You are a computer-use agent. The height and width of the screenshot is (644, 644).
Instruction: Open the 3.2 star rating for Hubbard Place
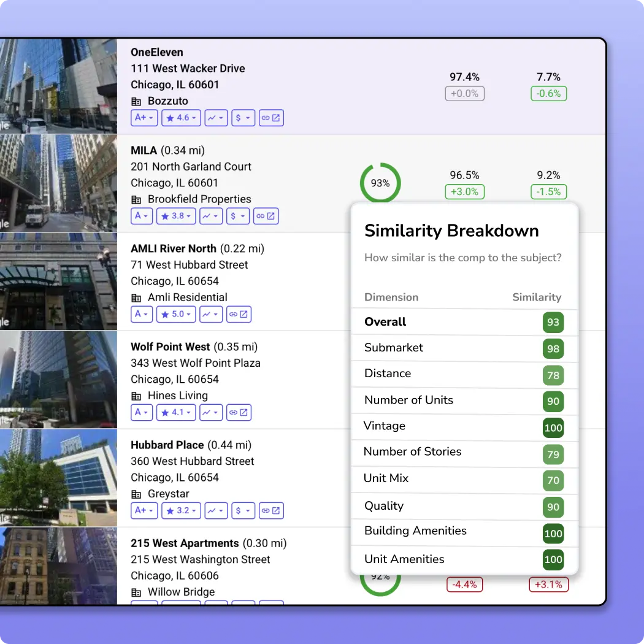181,510
